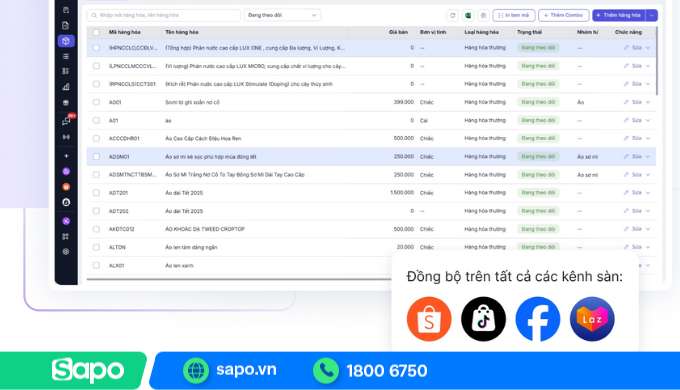Expand the actions chevron for ADT201

coord(648,193)
